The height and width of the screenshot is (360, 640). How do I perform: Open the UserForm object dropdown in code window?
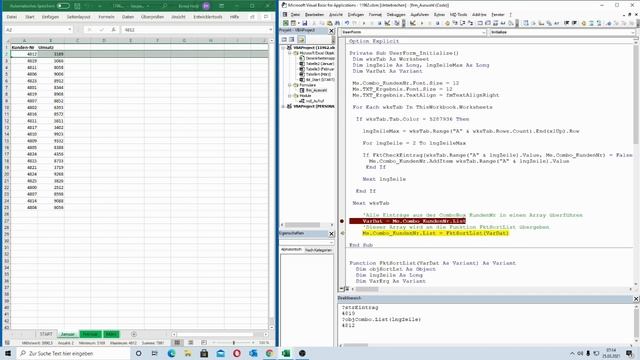click(x=484, y=32)
